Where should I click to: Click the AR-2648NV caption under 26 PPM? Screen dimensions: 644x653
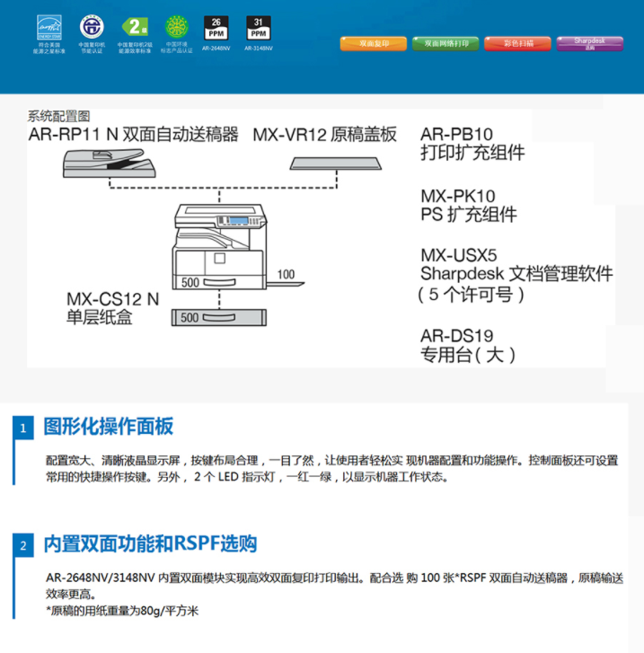(x=216, y=49)
